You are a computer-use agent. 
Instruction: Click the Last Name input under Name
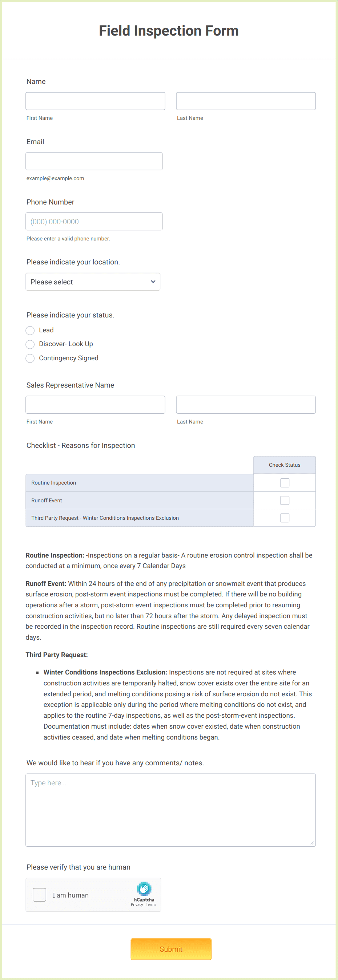[246, 101]
